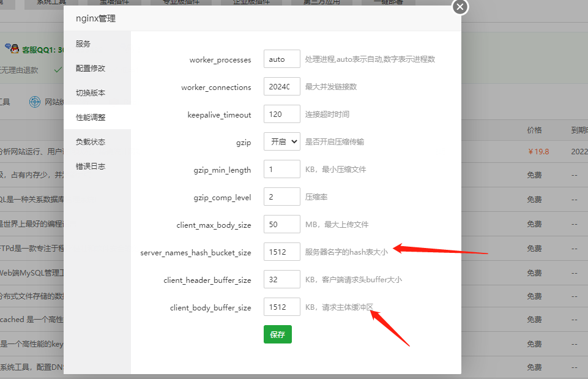Click the 客服QQ1 text in background page

pos(42,50)
